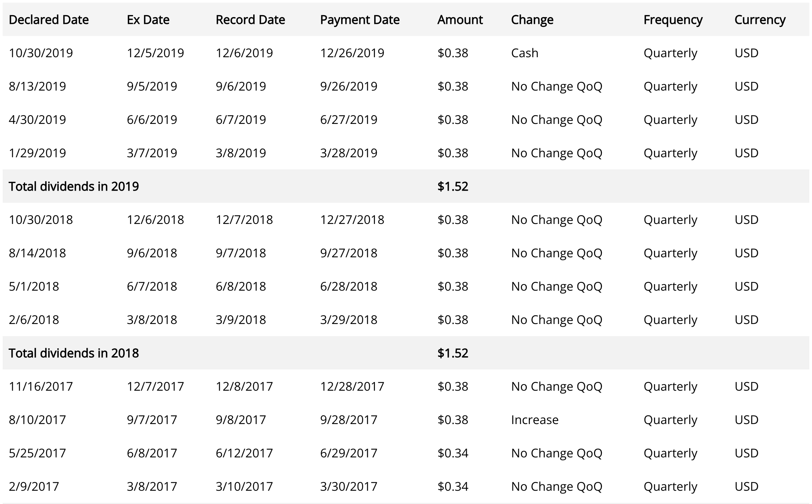Select the Amount column header
This screenshot has width=812, height=504.
460,20
